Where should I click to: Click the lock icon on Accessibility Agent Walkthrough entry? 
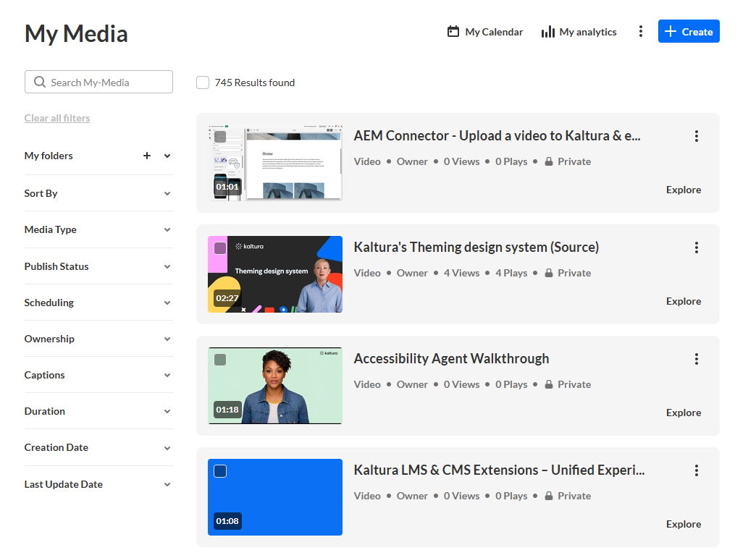549,384
